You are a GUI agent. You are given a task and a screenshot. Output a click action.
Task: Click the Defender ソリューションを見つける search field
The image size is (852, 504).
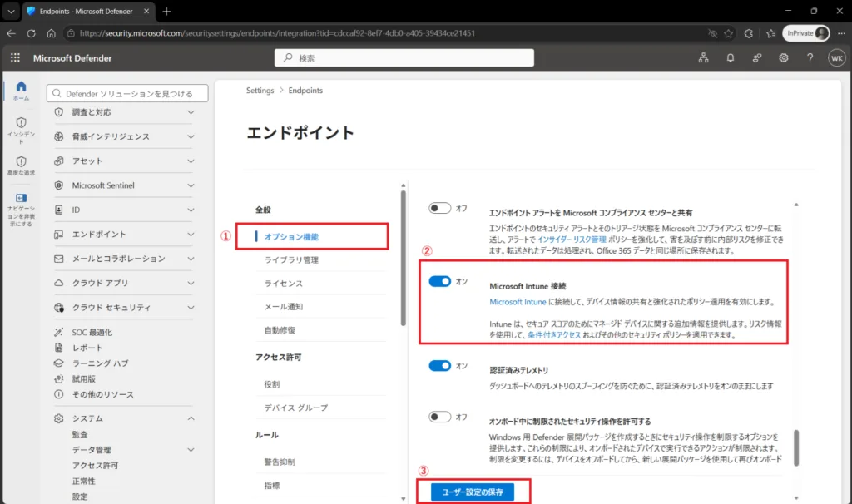tap(127, 93)
